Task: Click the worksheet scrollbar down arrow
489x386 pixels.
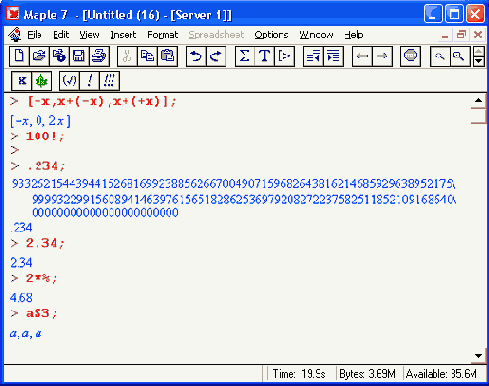Action: coord(478,356)
